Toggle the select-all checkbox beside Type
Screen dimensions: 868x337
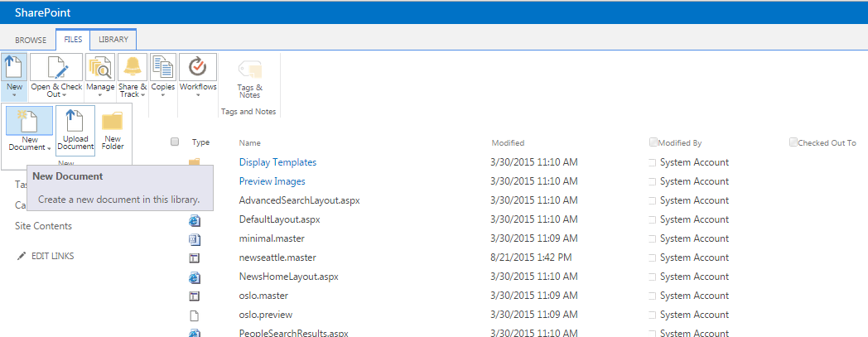tap(175, 142)
